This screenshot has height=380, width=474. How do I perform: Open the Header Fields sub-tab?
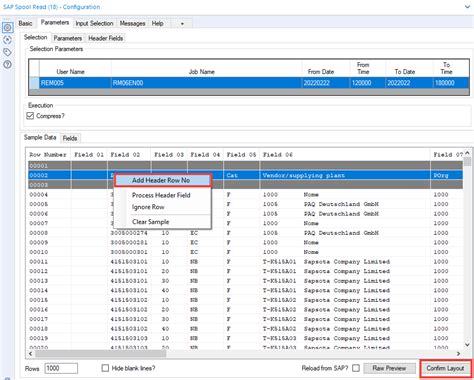tap(105, 38)
